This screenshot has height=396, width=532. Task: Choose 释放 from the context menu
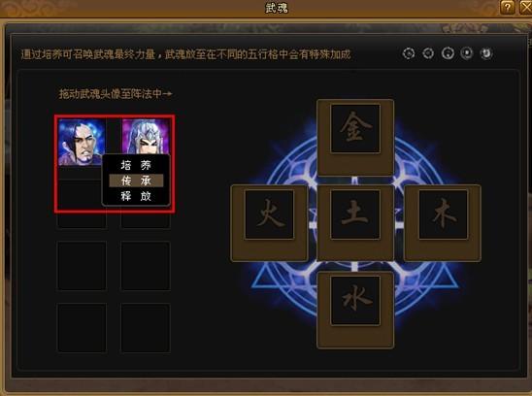tap(136, 196)
